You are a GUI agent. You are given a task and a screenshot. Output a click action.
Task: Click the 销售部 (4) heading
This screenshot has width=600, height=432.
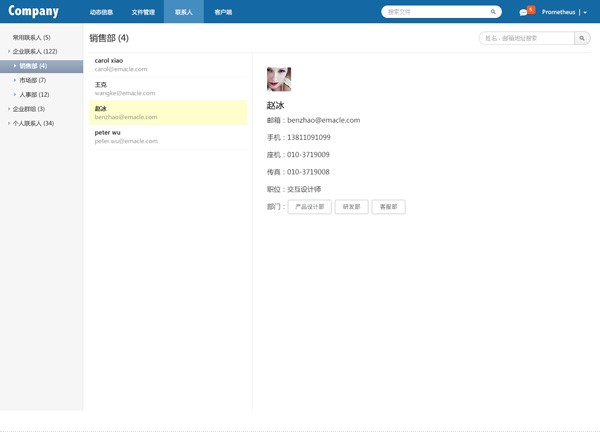tap(109, 38)
